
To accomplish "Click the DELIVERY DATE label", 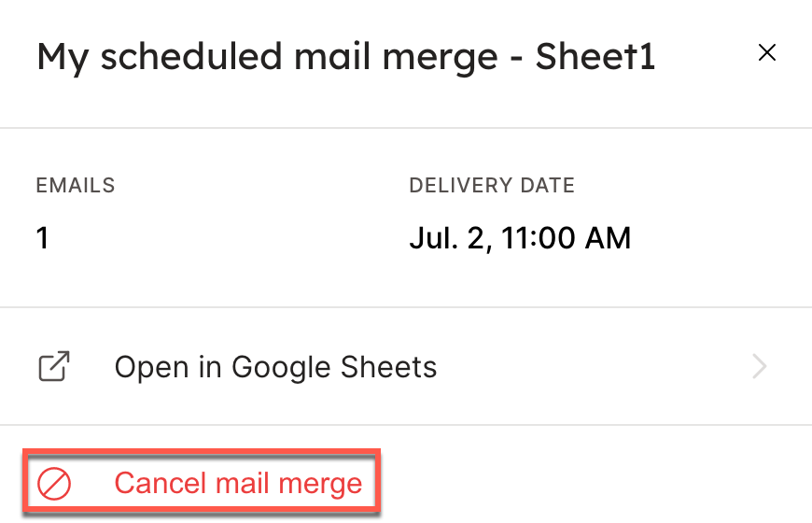I will point(492,186).
